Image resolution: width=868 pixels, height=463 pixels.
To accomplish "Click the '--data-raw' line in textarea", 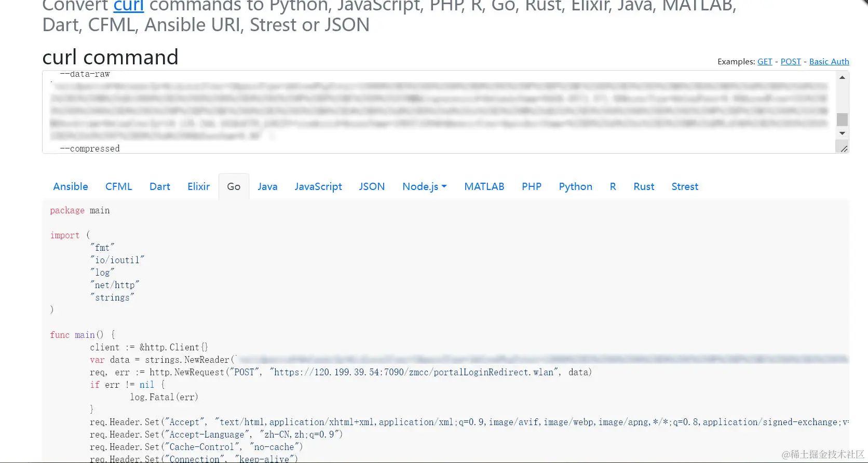I will point(85,74).
